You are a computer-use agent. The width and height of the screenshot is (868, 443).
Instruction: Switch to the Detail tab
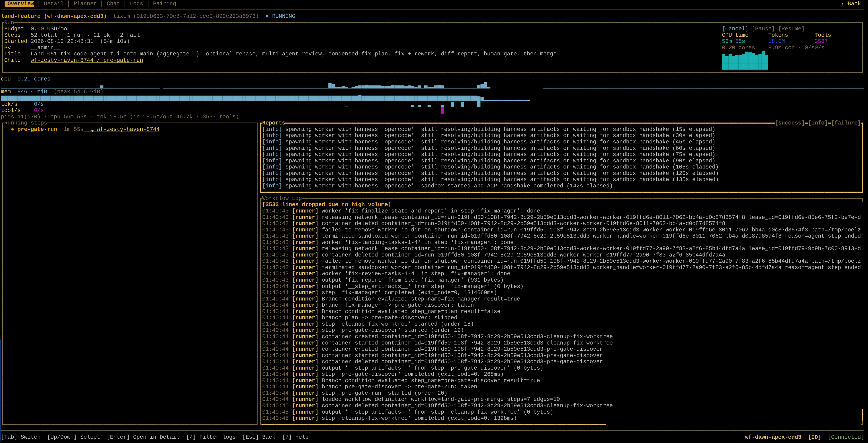[x=54, y=3]
